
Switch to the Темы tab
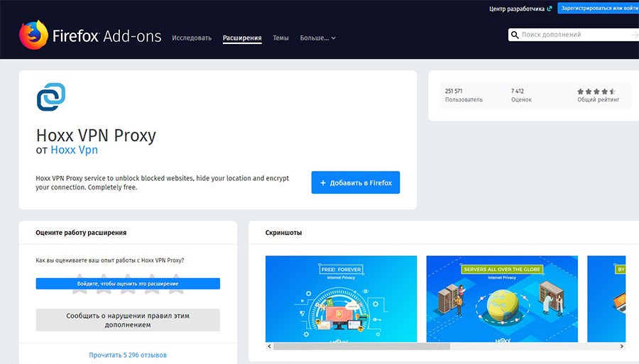tap(280, 38)
